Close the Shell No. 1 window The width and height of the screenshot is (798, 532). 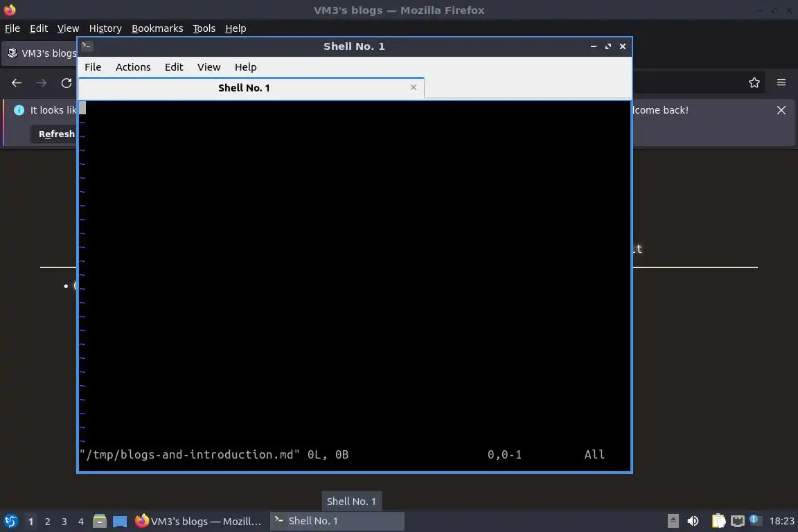[623, 46]
